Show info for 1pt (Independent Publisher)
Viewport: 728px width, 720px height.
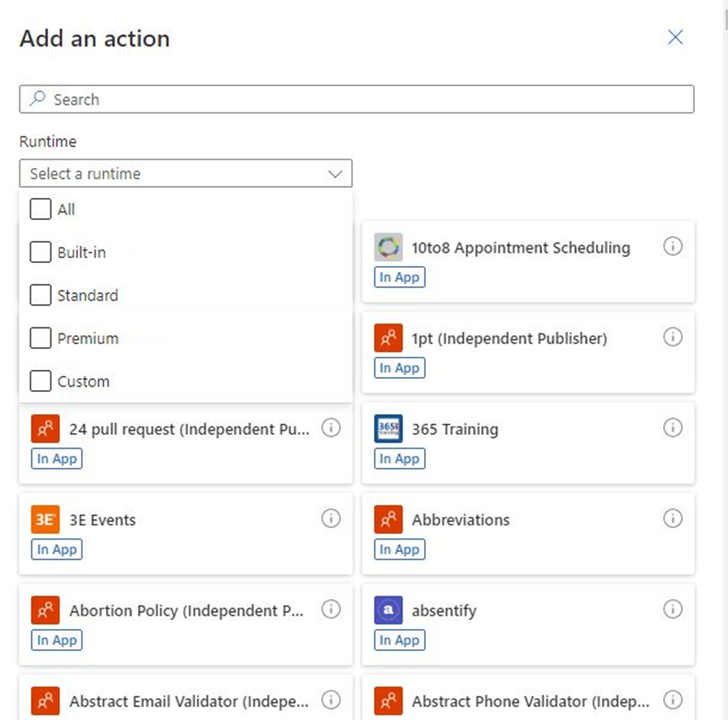pyautogui.click(x=672, y=337)
